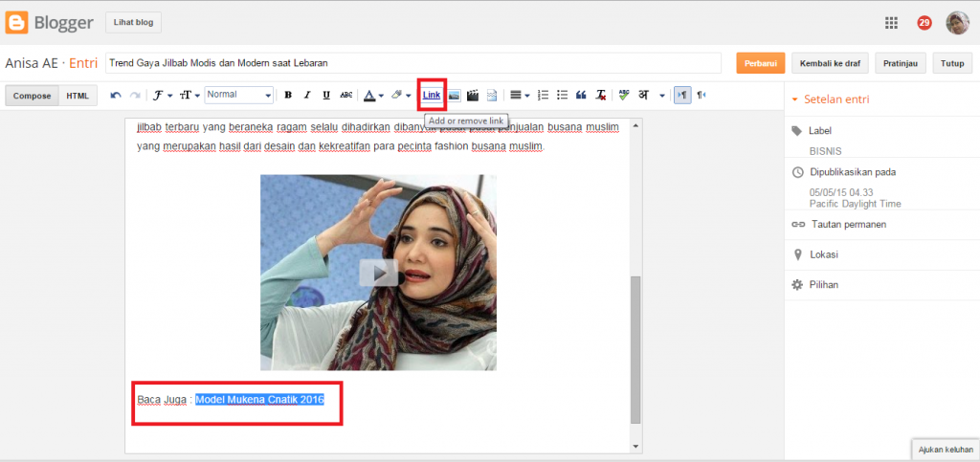Click the orange Perbarui button
The width and height of the screenshot is (980, 462).
coord(761,63)
